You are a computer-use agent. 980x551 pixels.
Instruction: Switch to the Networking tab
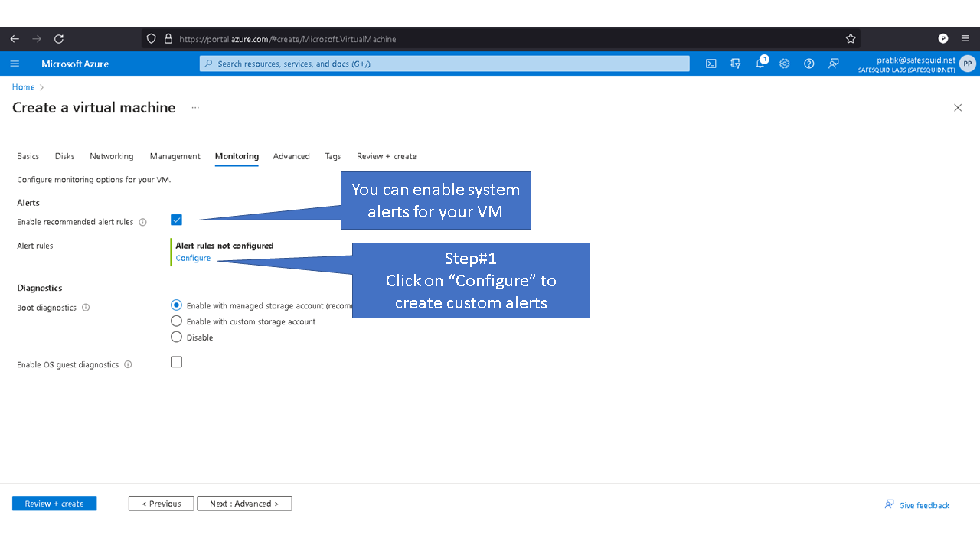[112, 156]
